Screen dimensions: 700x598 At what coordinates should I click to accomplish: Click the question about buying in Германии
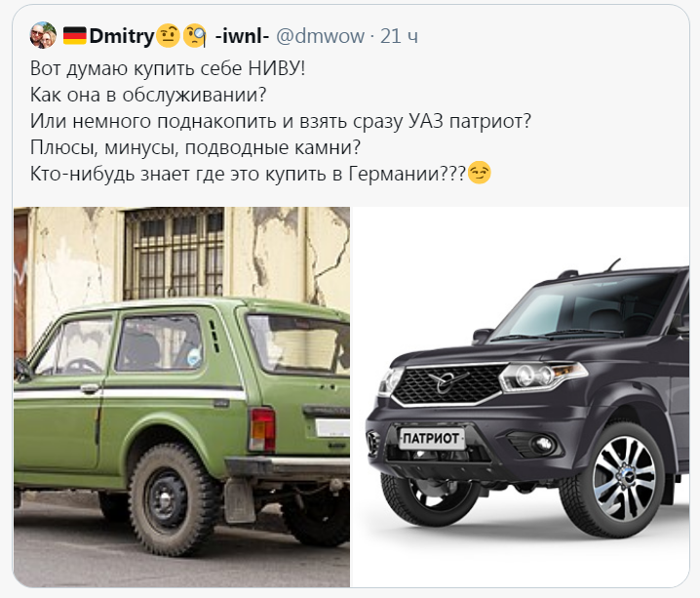tap(248, 174)
